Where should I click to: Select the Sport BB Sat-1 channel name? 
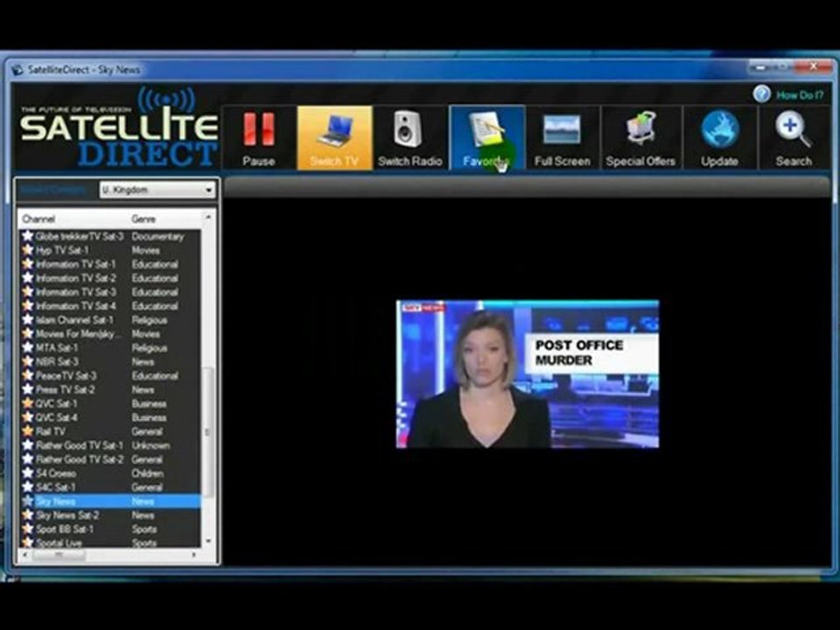[x=65, y=529]
